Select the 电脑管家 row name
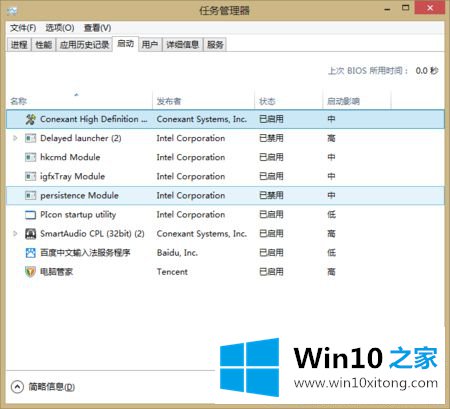This screenshot has width=450, height=409. (x=56, y=272)
